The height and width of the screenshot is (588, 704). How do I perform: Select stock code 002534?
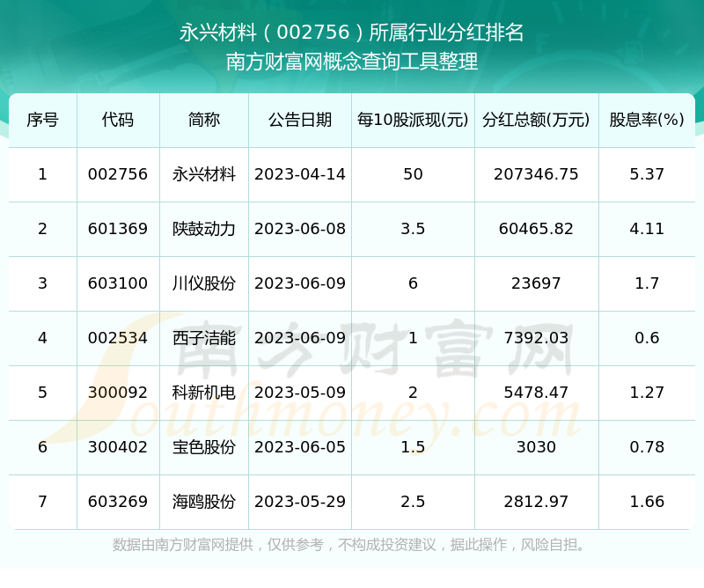coord(118,338)
